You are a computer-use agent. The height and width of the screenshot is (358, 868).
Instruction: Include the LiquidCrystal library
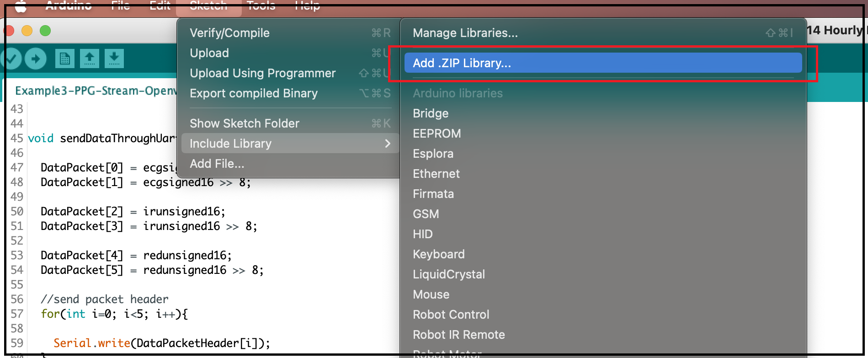point(603,274)
